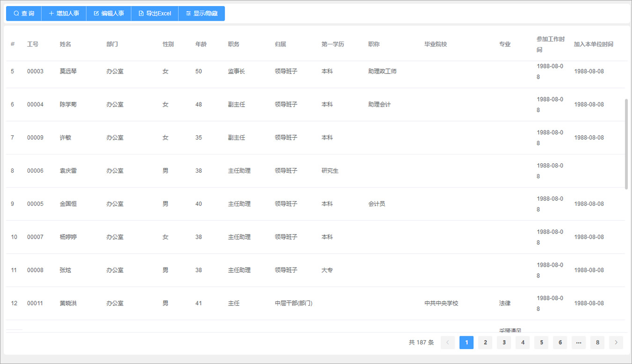
Task: Click employee number 00004
Action: coord(35,104)
